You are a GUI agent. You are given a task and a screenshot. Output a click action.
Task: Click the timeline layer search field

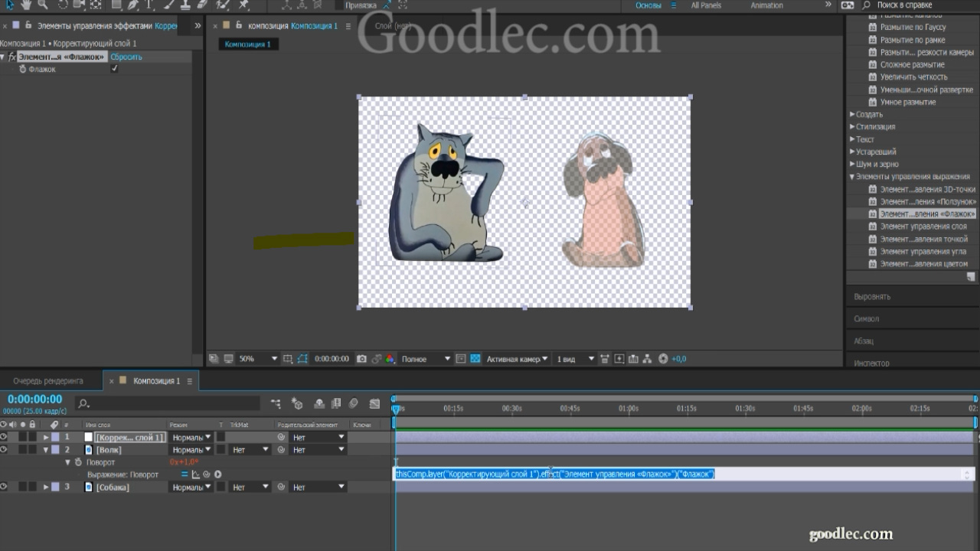tap(168, 403)
